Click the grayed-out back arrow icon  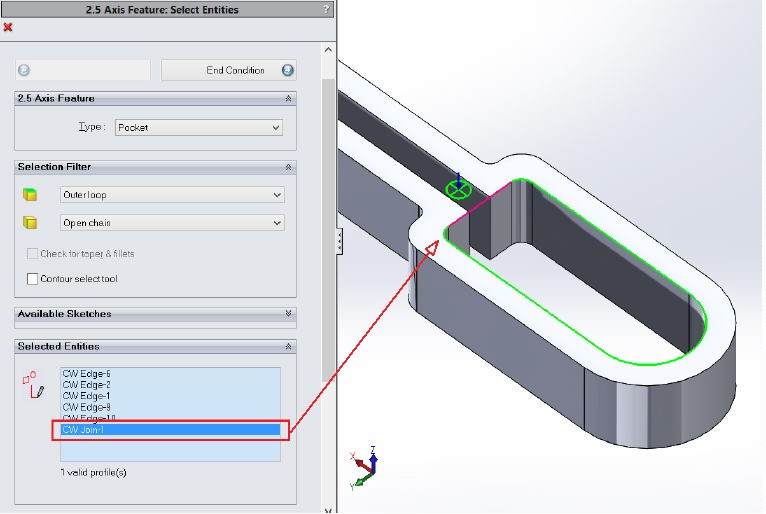pyautogui.click(x=24, y=70)
